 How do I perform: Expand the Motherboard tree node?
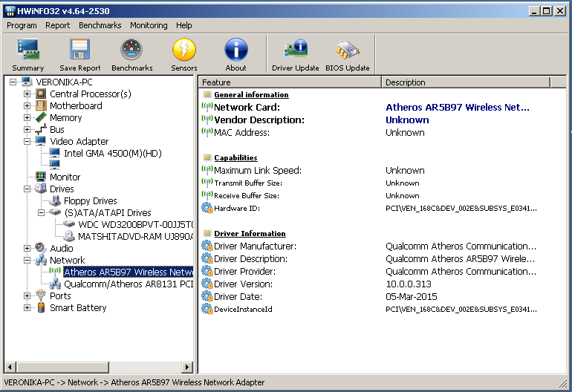click(x=27, y=106)
